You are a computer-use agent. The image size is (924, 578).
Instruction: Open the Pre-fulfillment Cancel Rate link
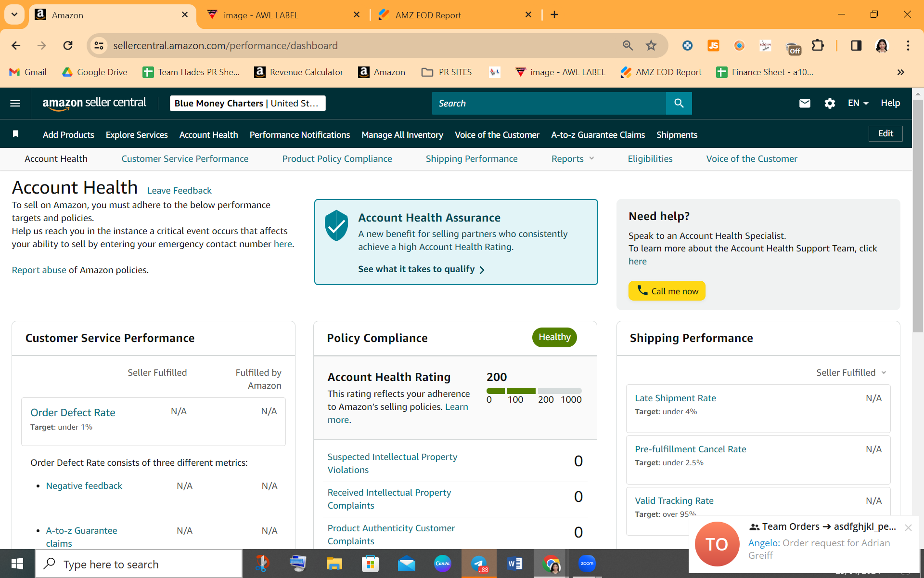click(690, 449)
